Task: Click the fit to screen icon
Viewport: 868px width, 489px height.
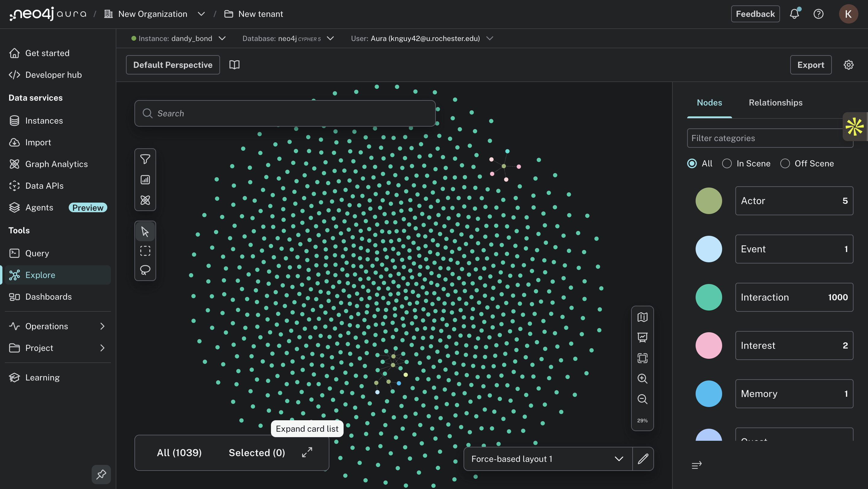Action: pos(642,358)
